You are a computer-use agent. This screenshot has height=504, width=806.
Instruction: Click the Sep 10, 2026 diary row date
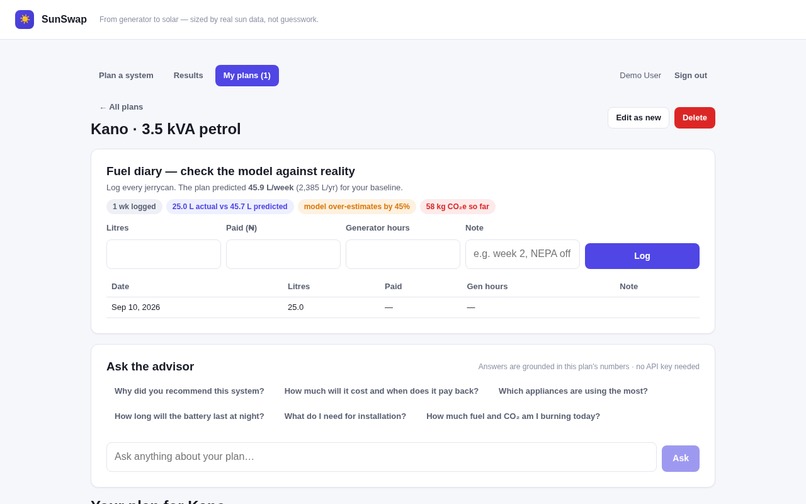point(136,308)
